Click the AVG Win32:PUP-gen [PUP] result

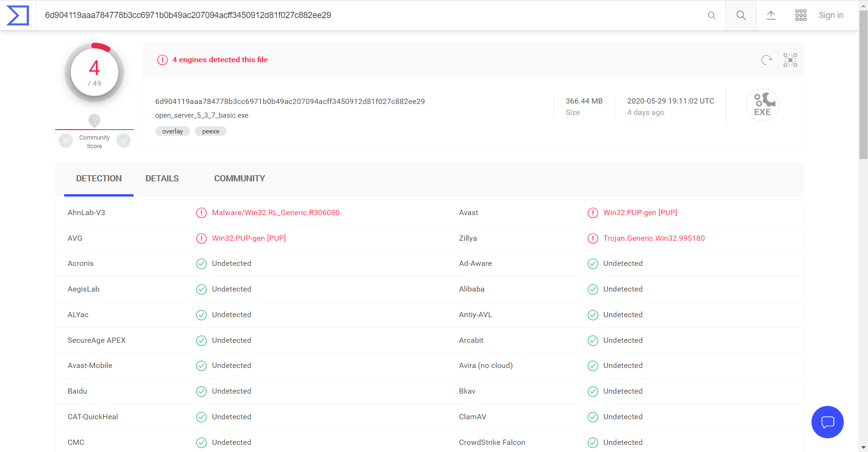coord(248,238)
